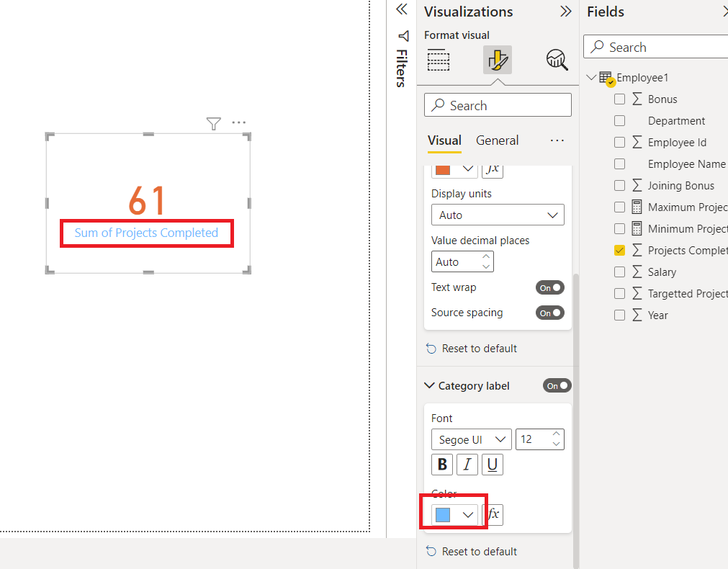
Task: Switch to the Build visual icon
Action: (439, 60)
